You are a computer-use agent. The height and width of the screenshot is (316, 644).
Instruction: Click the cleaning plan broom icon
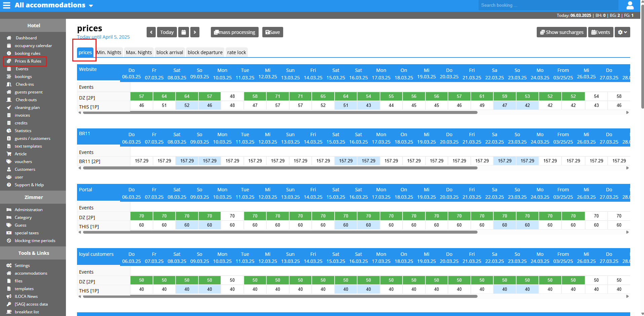[9, 108]
